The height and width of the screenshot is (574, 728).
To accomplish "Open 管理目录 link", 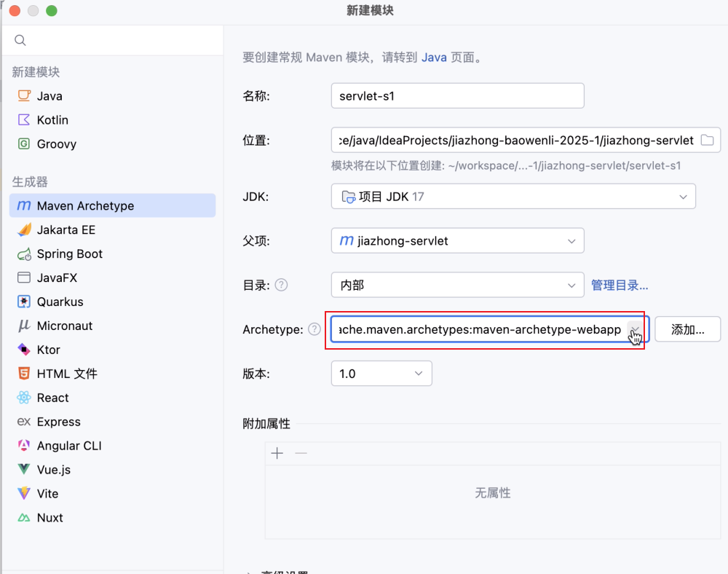I will pyautogui.click(x=620, y=285).
